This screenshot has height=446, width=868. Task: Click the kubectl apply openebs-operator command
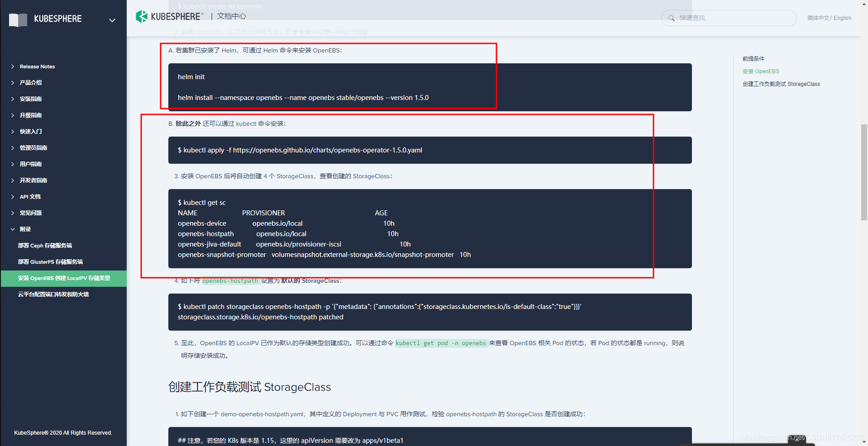[x=300, y=150]
